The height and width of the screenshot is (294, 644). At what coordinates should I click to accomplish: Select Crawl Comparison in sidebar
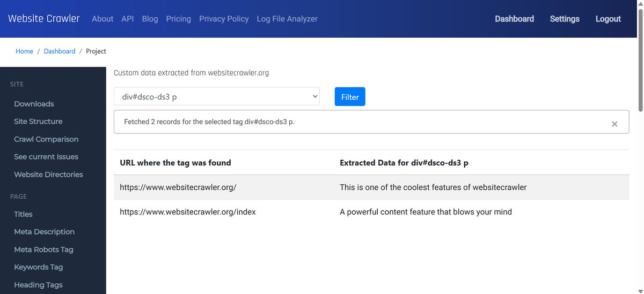coord(46,139)
